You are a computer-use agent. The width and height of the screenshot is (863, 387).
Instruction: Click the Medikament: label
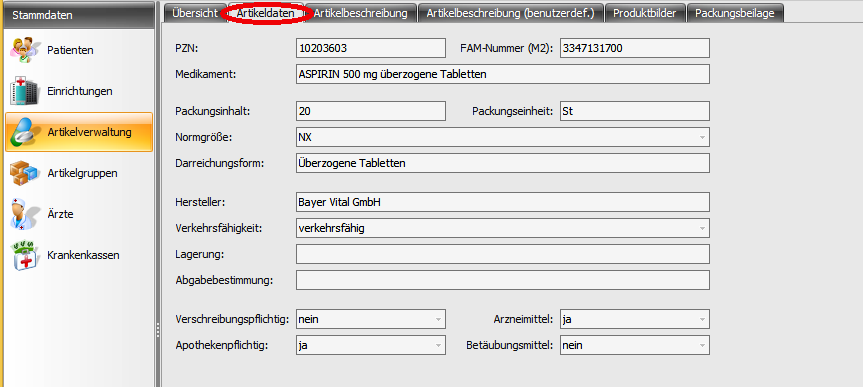[x=205, y=74]
